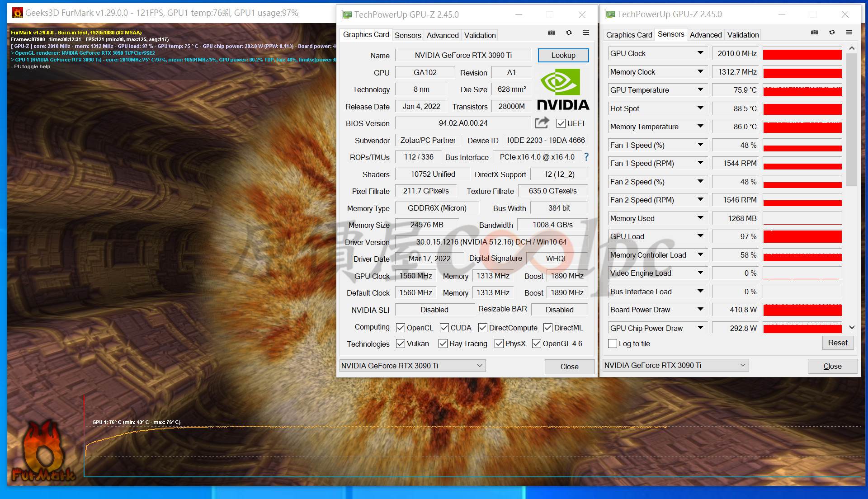Screen dimensions: 868x499
Task: Click GPU Temperature red sensor graph
Action: pos(802,90)
